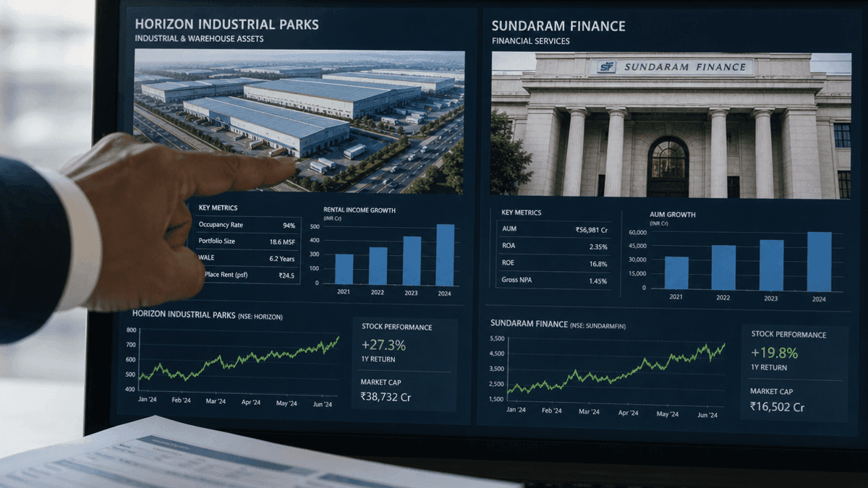Click the Gross NPA value '1.45%'

(x=598, y=281)
